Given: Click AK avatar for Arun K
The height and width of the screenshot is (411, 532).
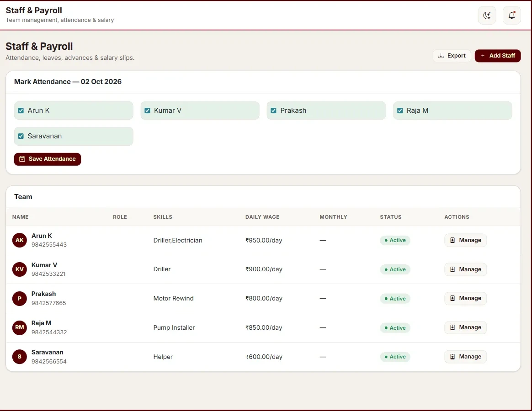Looking at the screenshot, I should [20, 240].
